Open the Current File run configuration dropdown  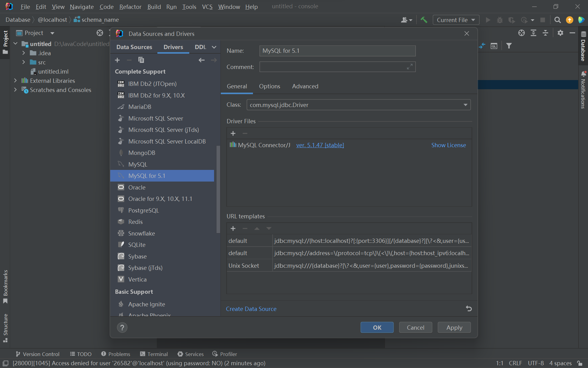456,20
